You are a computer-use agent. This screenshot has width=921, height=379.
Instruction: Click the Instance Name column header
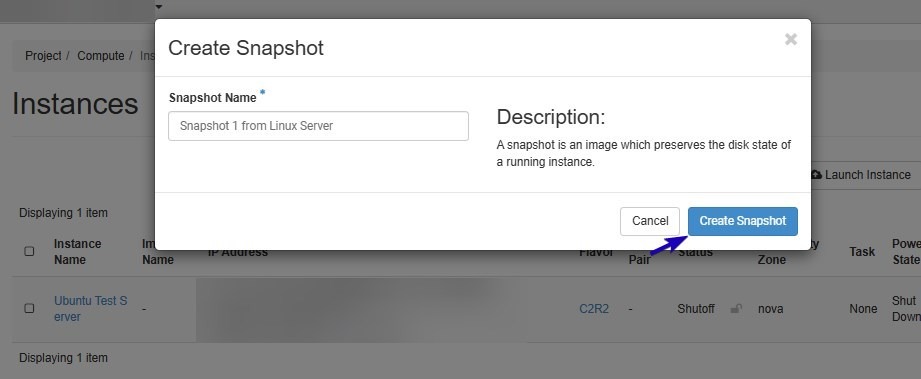click(78, 251)
